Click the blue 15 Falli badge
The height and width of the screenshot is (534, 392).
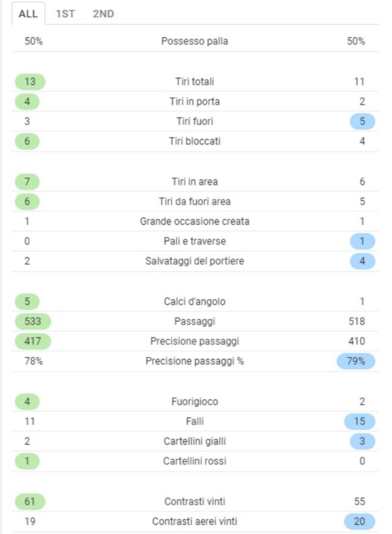[x=360, y=421]
